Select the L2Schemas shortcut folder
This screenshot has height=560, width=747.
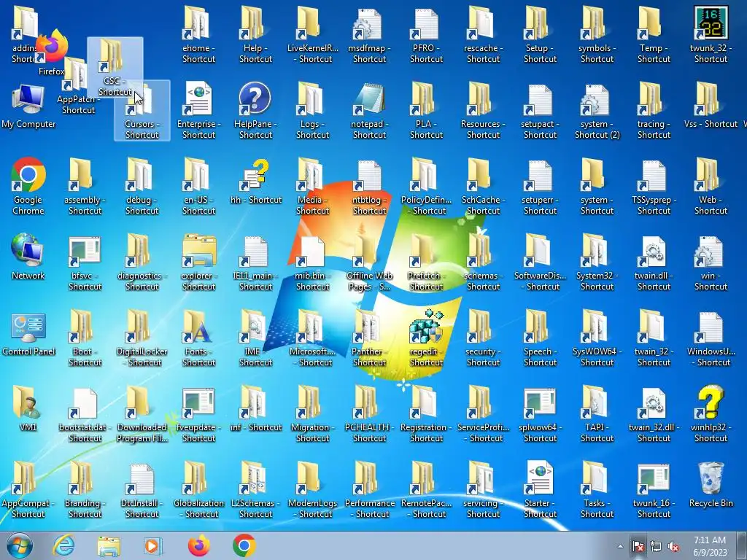pos(255,489)
